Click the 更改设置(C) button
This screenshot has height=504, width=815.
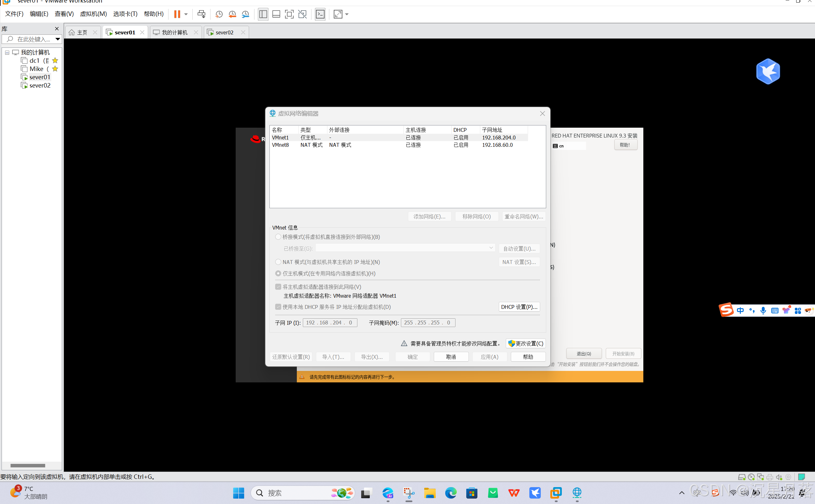526,343
